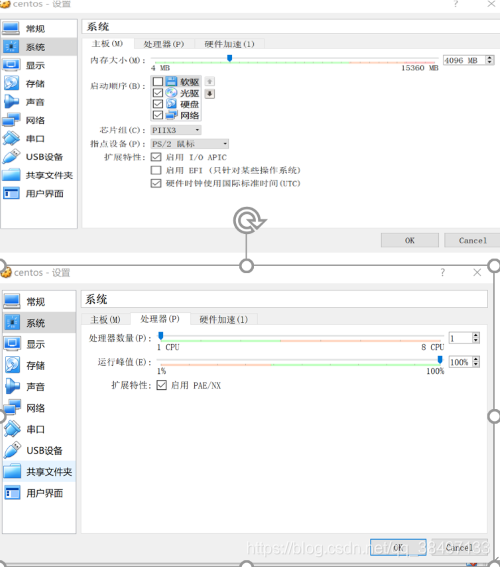Open 用户界面 icon in the upper settings window
Viewport: 500px width, 567px height.
[x=11, y=193]
